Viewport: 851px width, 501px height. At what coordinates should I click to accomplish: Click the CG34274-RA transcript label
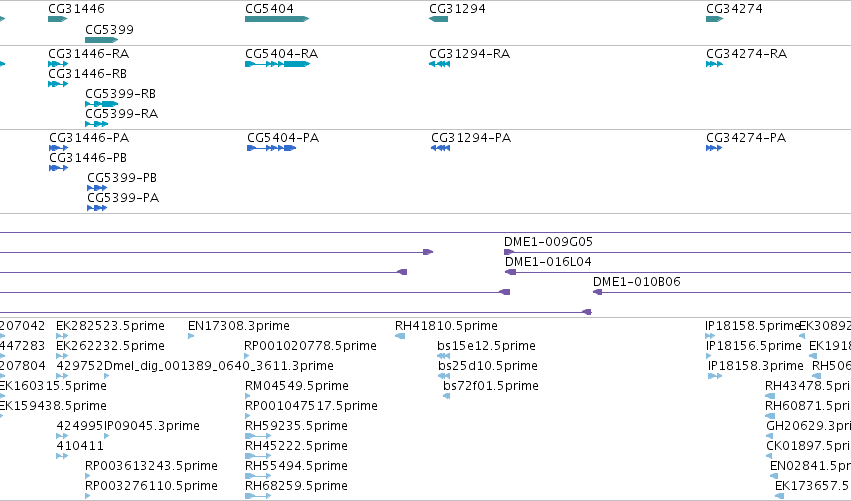coord(746,53)
